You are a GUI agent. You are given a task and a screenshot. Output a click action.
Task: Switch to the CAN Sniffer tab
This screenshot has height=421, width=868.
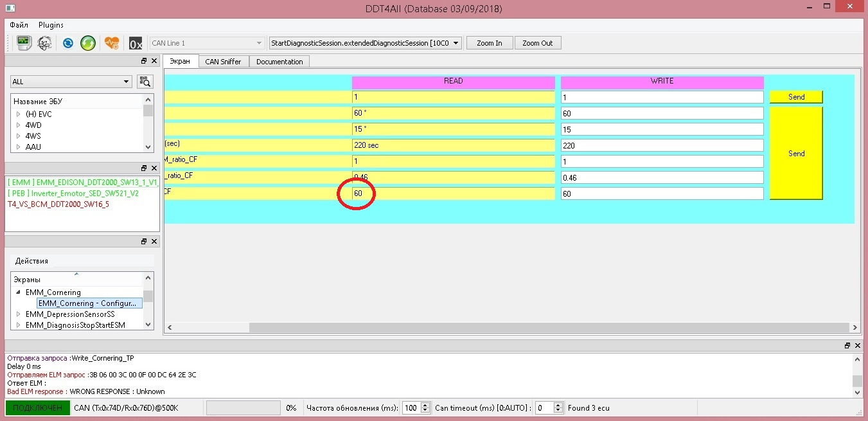tap(223, 62)
